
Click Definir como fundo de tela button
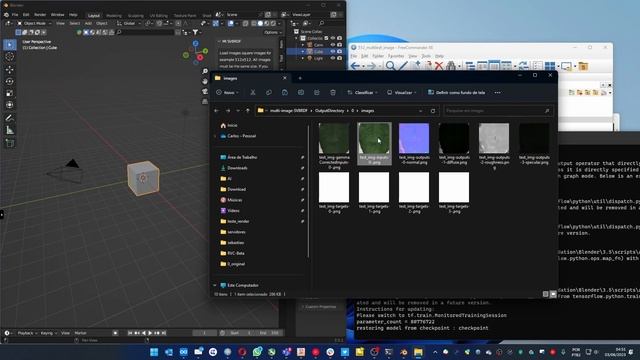pyautogui.click(x=456, y=93)
